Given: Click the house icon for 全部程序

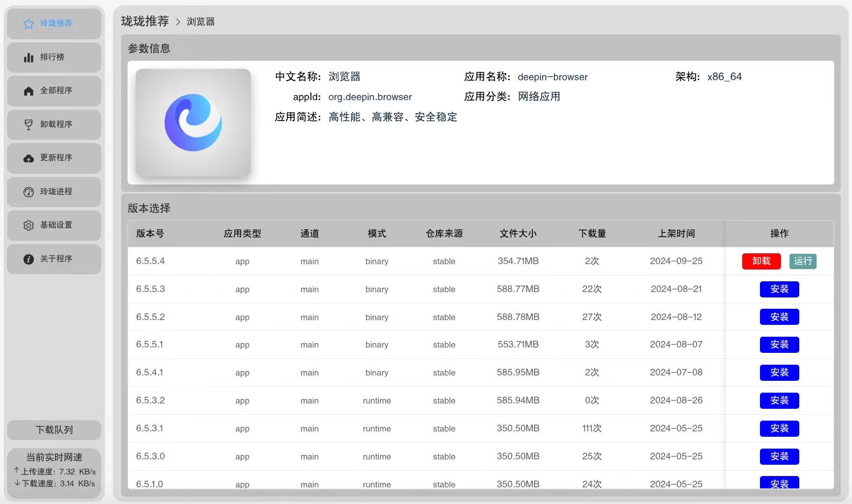Looking at the screenshot, I should click(29, 91).
